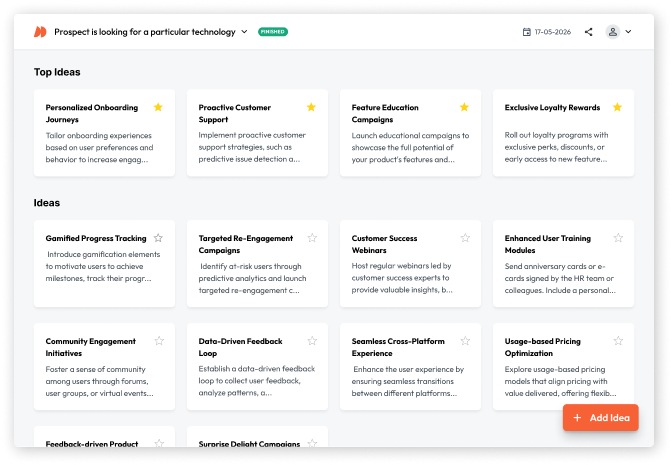Star the Surprise Delight Campaigns idea

pos(312,443)
